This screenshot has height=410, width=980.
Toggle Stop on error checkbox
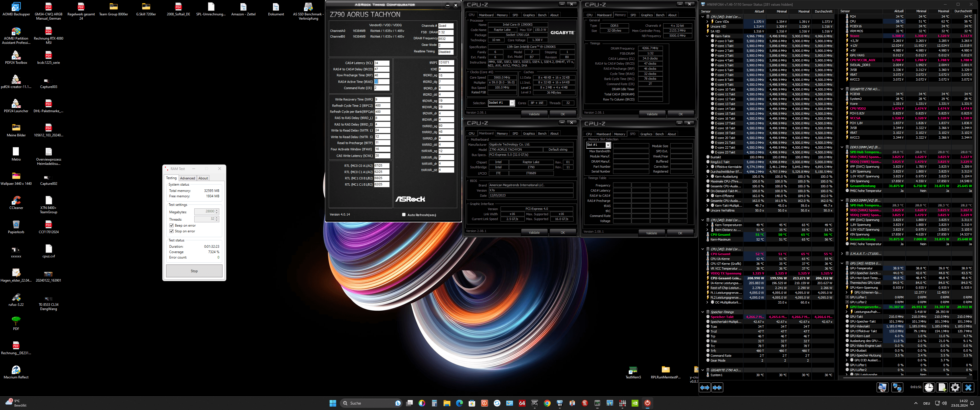click(171, 231)
